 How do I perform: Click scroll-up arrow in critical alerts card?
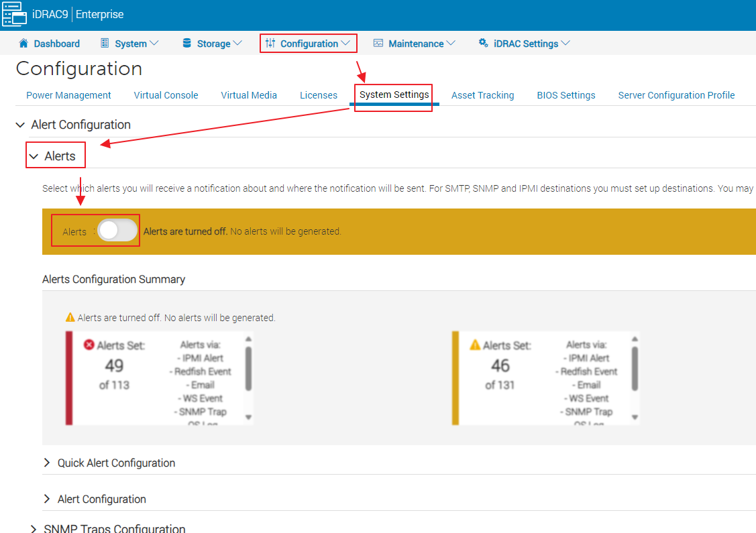point(248,339)
